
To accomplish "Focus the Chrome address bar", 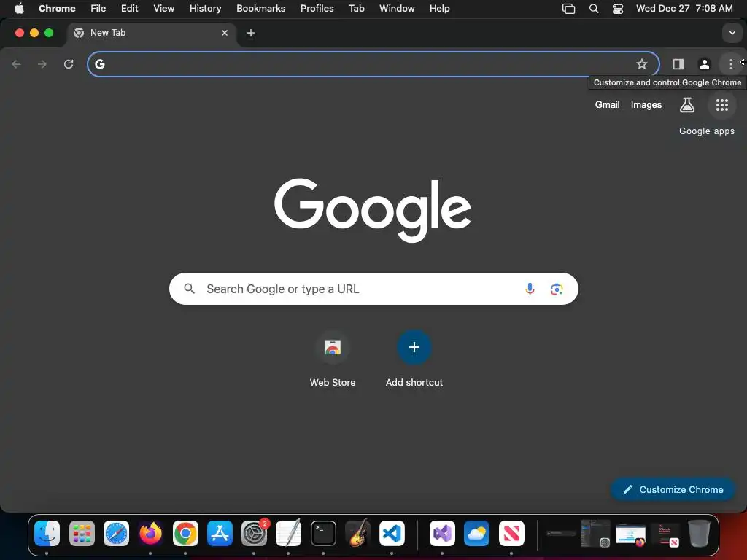I will 373,64.
